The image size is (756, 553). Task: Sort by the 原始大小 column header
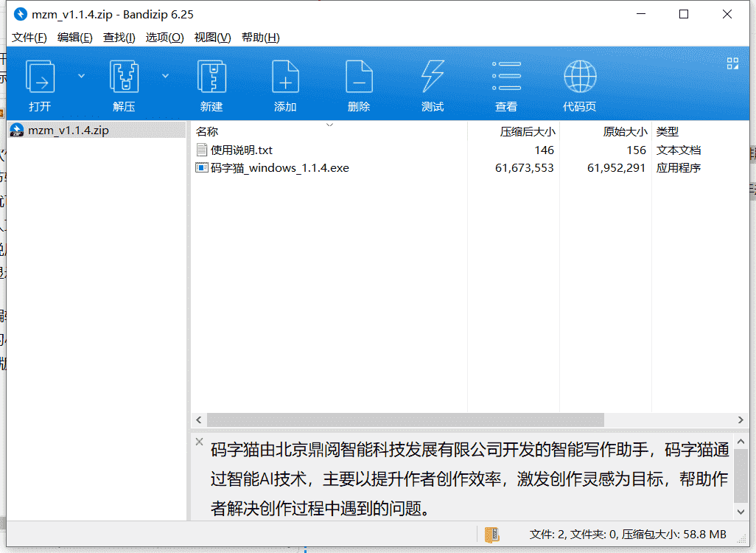tap(606, 131)
